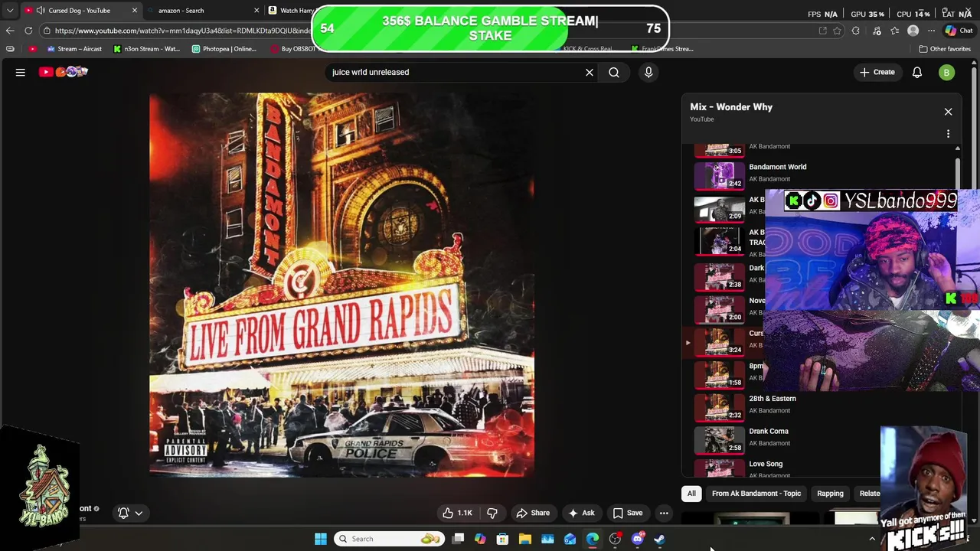Select the 'All' filter chip

(x=691, y=494)
